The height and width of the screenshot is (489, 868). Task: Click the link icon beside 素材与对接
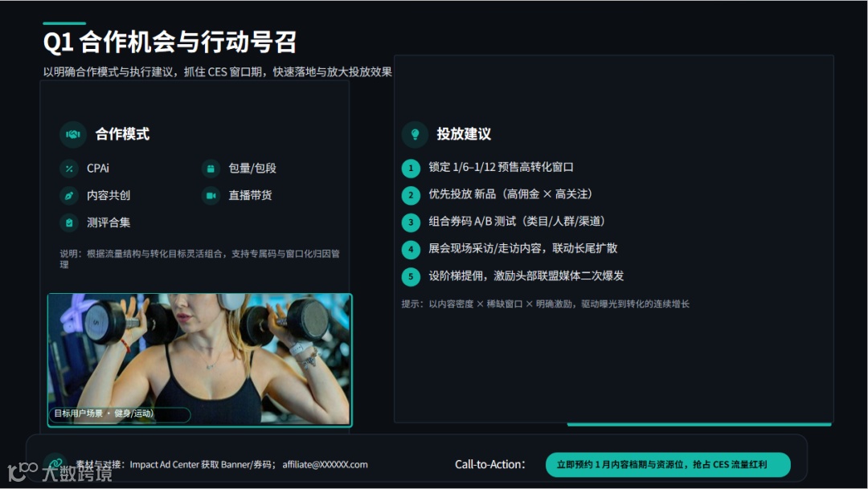tap(56, 465)
